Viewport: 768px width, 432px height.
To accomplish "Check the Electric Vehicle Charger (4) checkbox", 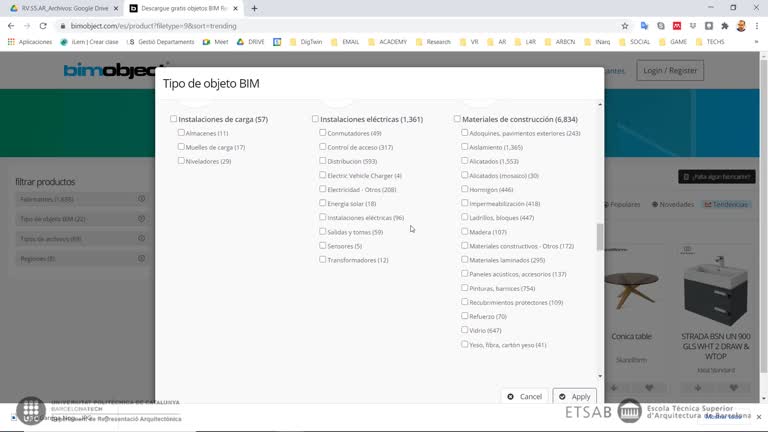I will [x=323, y=175].
